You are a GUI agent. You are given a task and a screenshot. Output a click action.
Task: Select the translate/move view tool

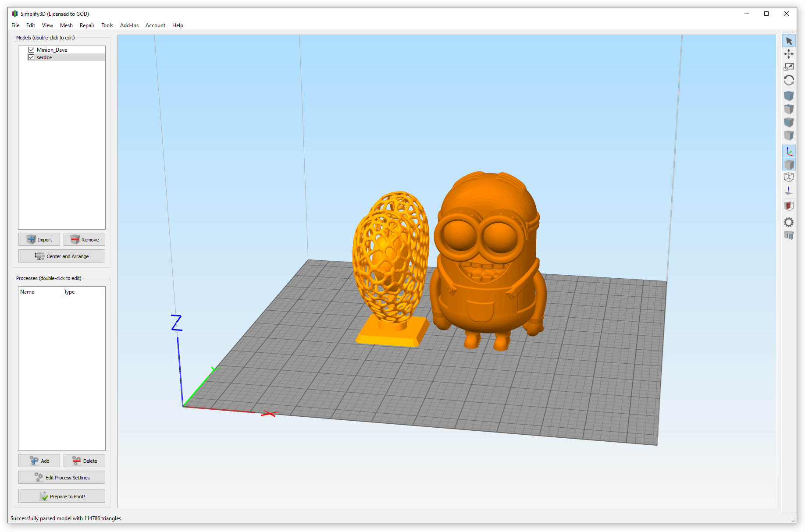pos(789,54)
